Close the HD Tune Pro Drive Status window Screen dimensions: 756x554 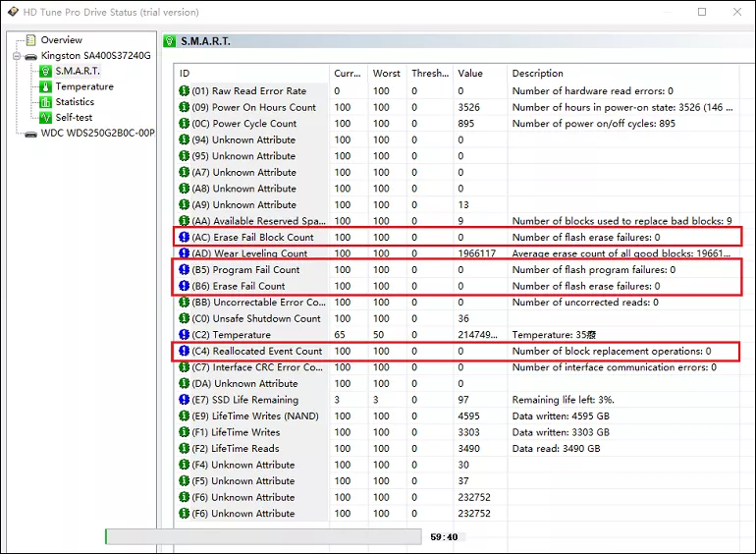coord(737,12)
